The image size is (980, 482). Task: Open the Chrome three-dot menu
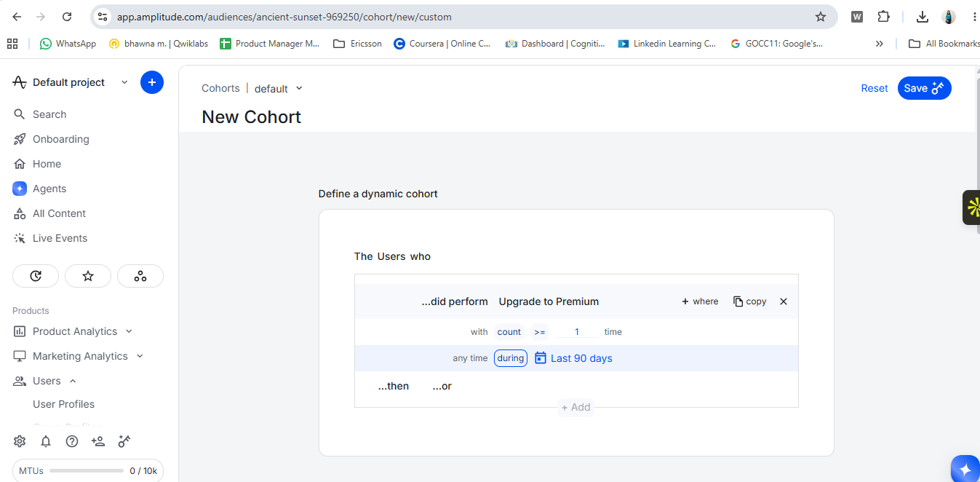coord(974,17)
